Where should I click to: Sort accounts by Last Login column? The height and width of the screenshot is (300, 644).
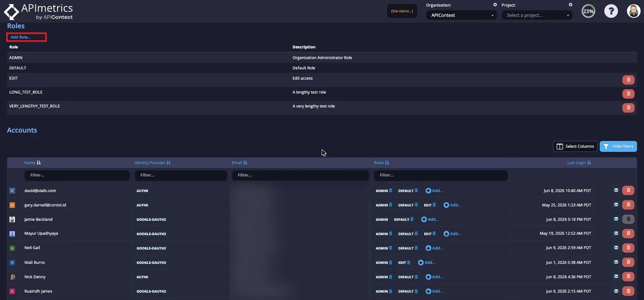pos(579,163)
